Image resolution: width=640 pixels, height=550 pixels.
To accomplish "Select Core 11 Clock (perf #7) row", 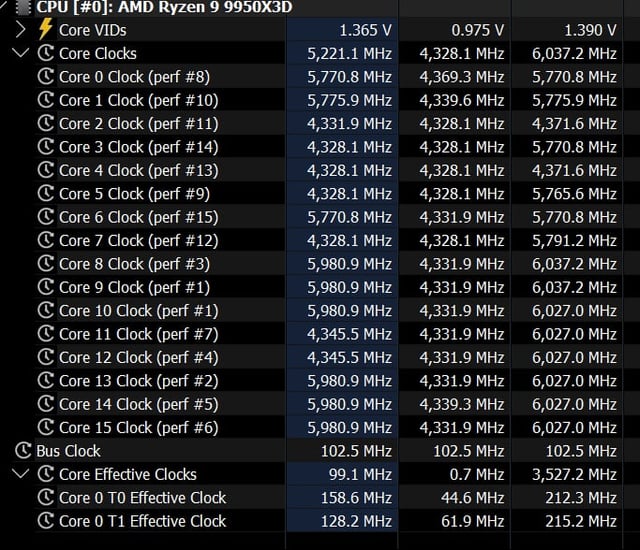I will pyautogui.click(x=139, y=334).
